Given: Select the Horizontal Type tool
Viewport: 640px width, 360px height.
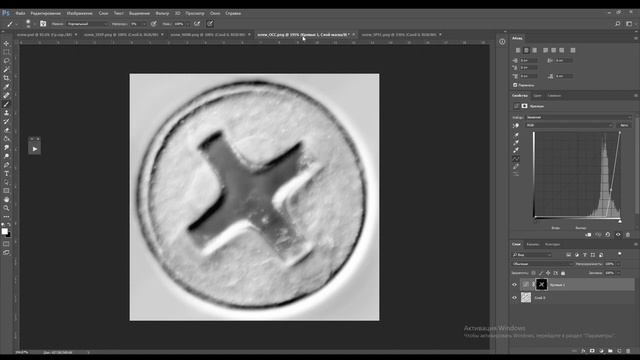Looking at the screenshot, I should click(6, 174).
